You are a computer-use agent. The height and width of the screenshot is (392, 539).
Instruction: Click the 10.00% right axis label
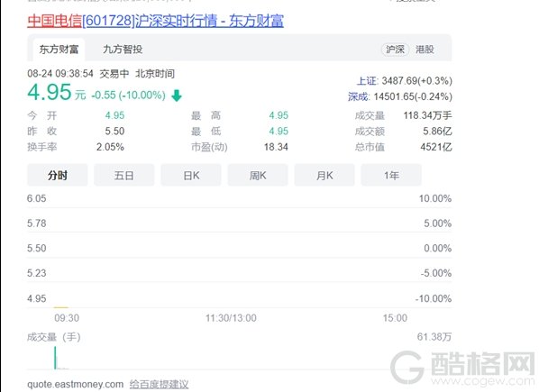pos(435,198)
